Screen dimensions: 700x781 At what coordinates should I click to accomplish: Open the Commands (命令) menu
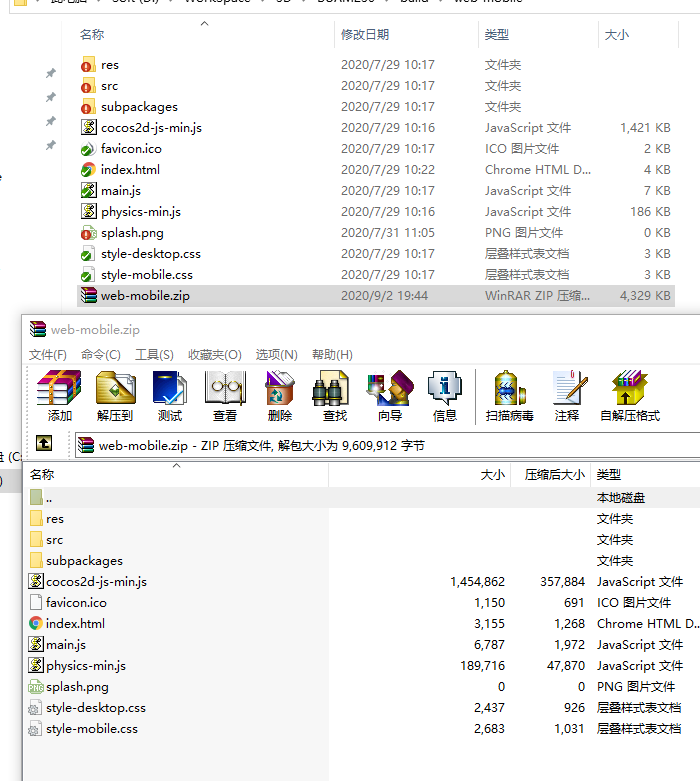tap(101, 355)
